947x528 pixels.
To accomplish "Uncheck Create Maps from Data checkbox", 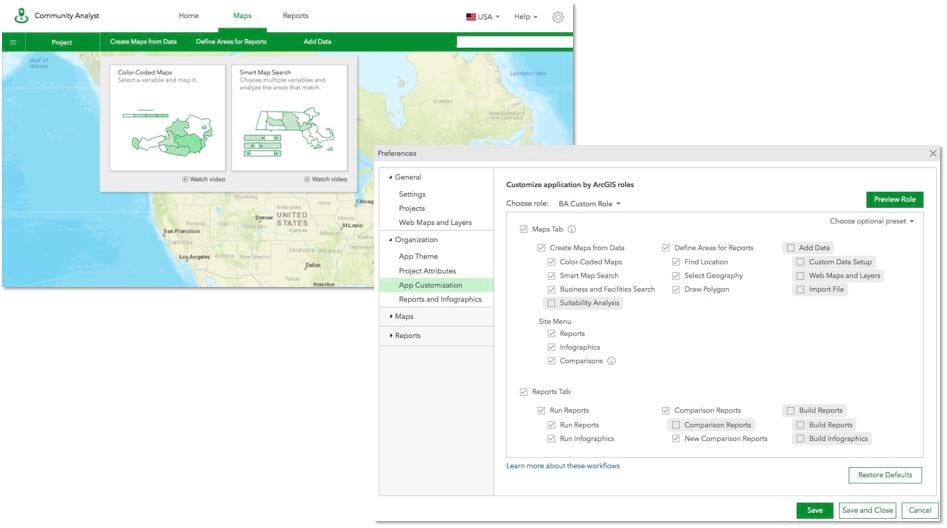I will tap(541, 248).
